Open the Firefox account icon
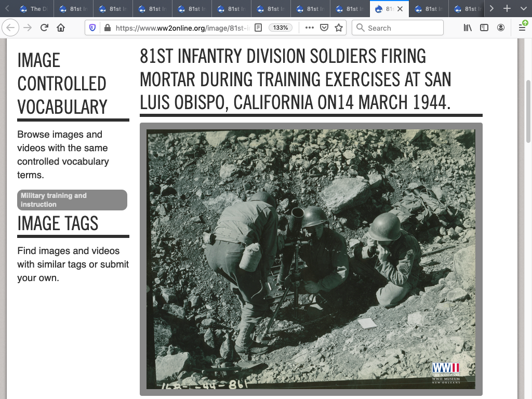 coord(501,28)
